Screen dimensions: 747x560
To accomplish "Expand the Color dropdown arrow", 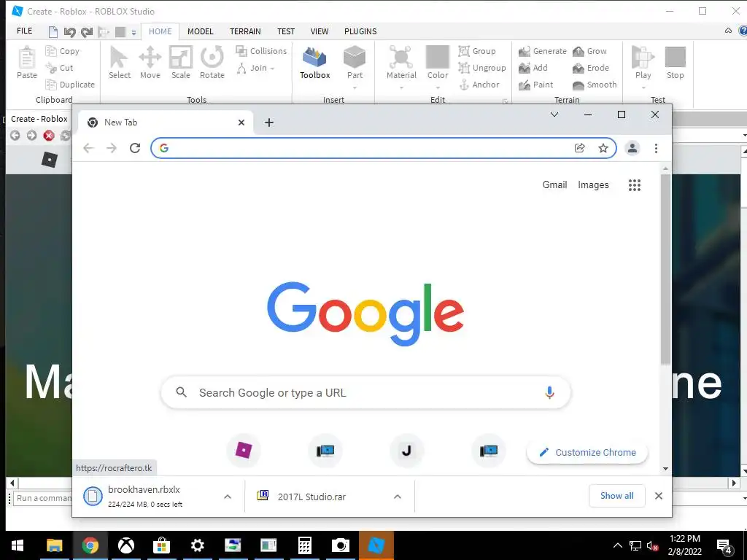I will click(438, 87).
